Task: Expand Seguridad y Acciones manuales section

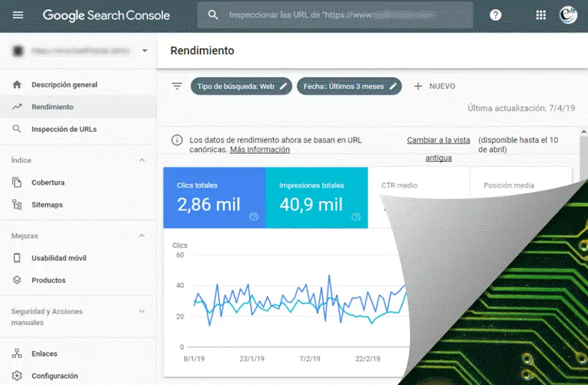Action: (x=142, y=311)
